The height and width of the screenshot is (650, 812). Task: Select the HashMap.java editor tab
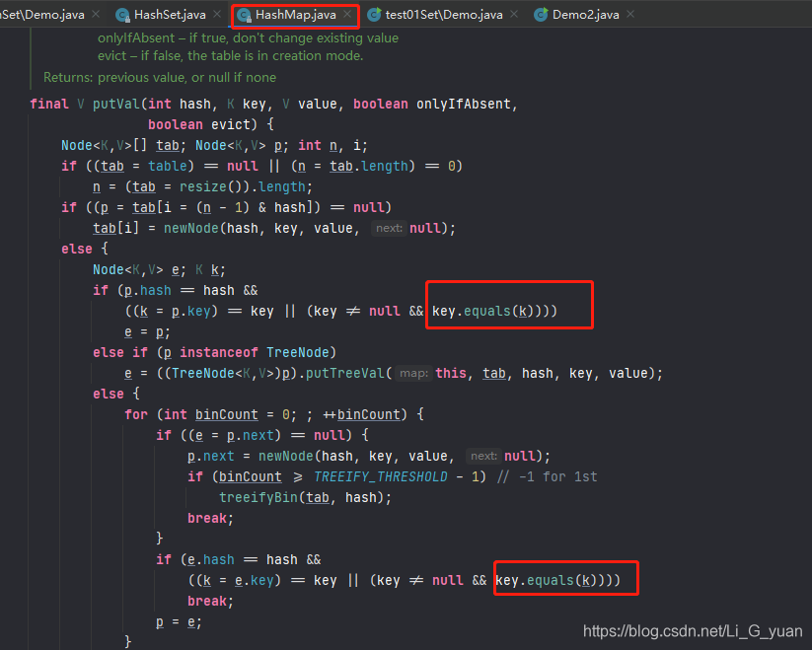pyautogui.click(x=295, y=15)
